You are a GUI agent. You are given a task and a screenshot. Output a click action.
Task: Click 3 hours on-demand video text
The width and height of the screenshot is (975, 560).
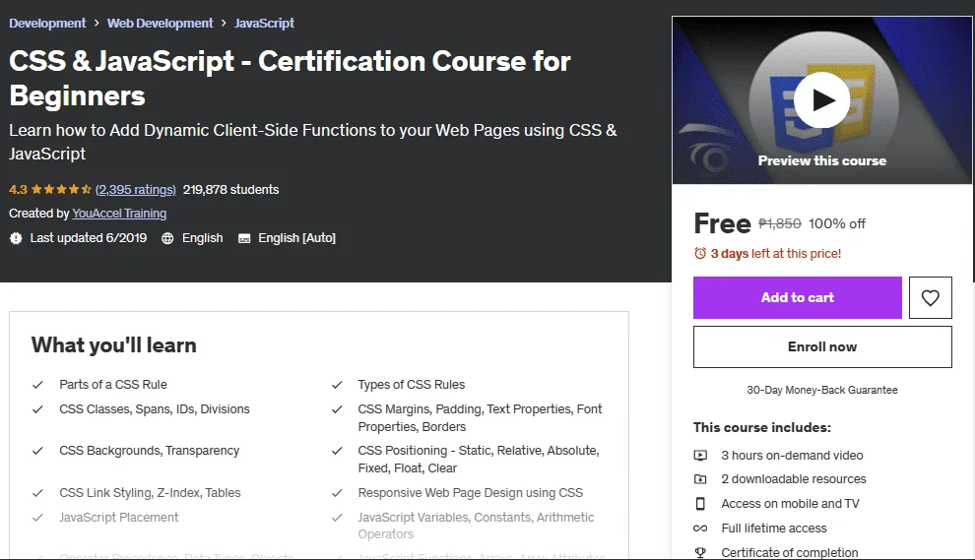click(792, 455)
